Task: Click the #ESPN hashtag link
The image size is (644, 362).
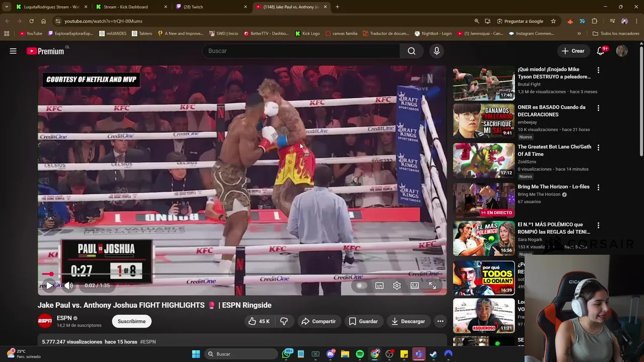Action: [x=148, y=342]
